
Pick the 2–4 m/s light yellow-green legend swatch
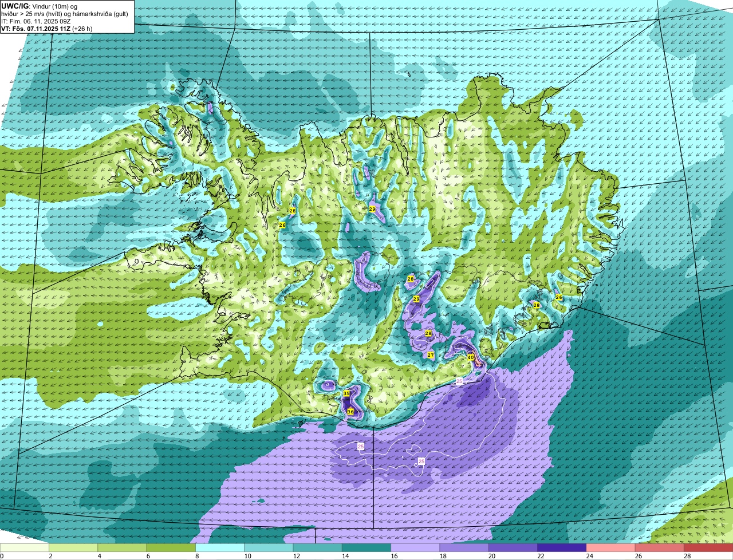73,548
